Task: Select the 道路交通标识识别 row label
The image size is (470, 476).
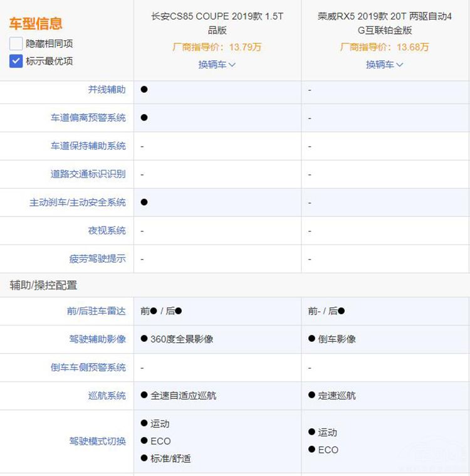Action: tap(88, 174)
